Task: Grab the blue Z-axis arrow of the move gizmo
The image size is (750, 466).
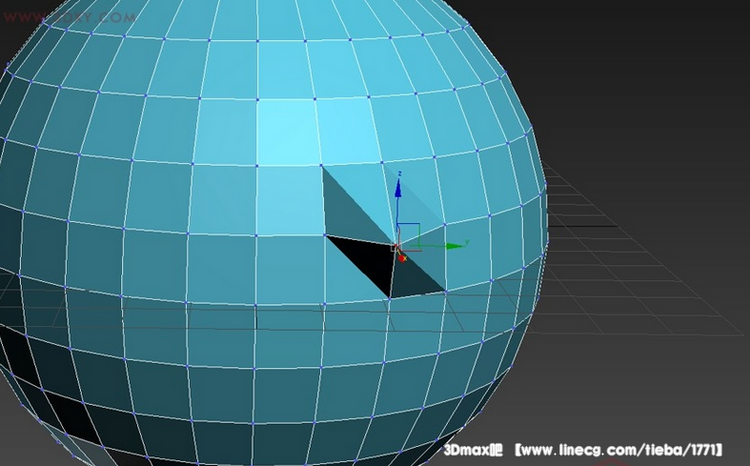Action: [x=398, y=188]
